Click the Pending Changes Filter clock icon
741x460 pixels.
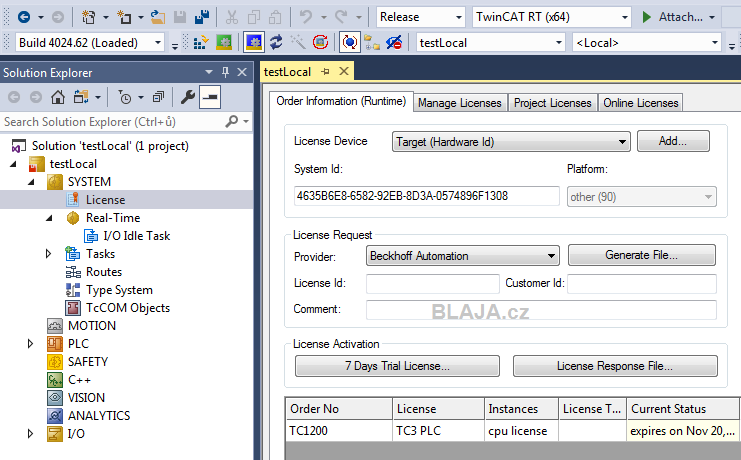(x=125, y=97)
